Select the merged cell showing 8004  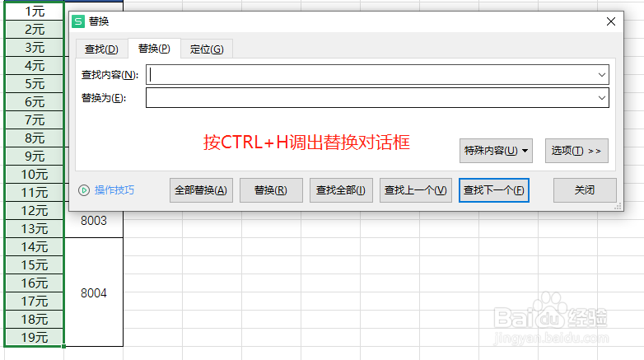94,292
